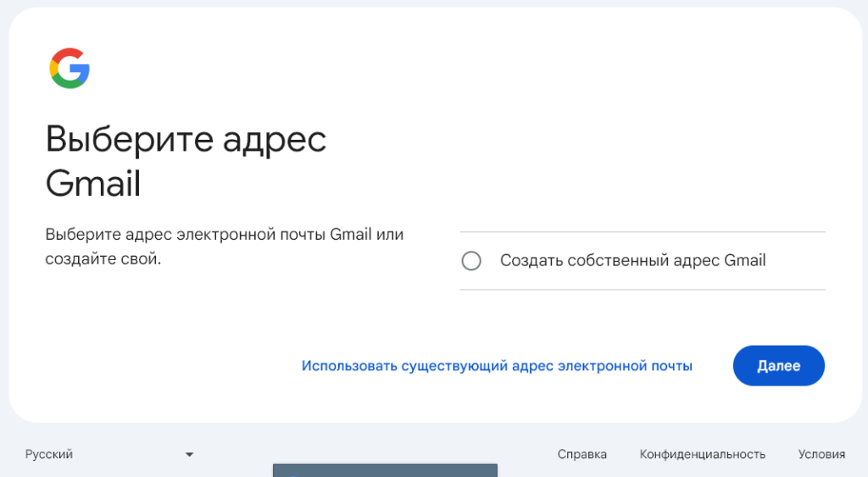The image size is (868, 477).
Task: Click the "Выберите адрес" heading line
Action: click(x=186, y=140)
